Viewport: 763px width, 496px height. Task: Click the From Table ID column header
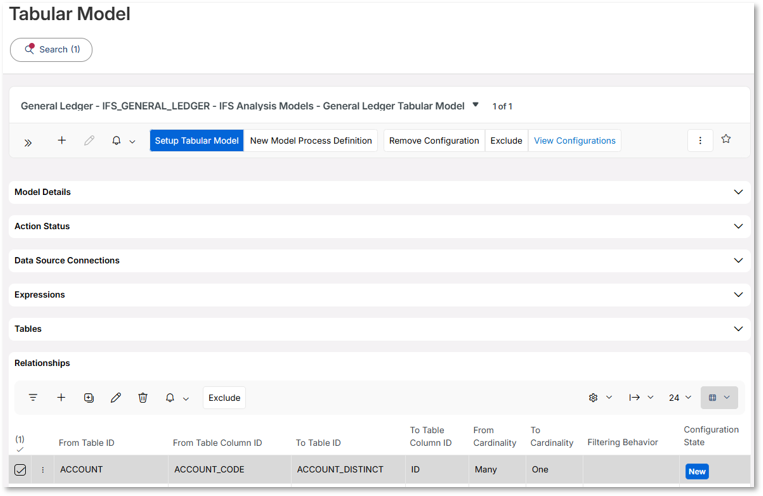87,443
